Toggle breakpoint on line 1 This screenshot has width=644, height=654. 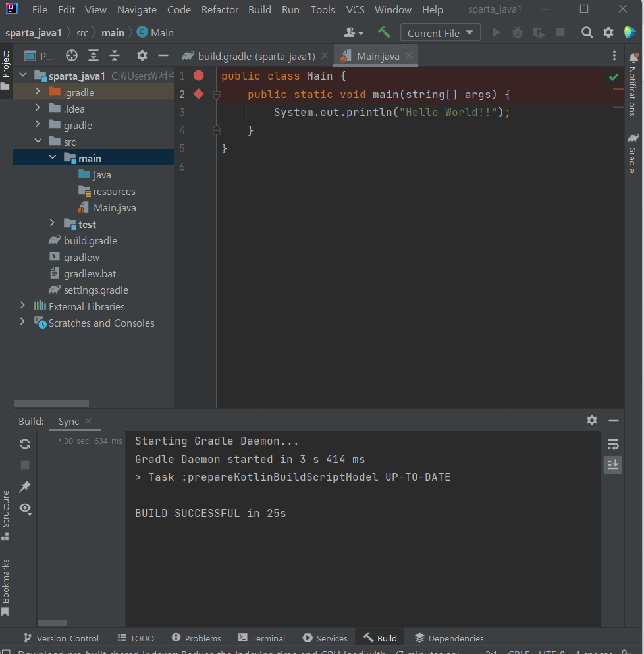click(199, 76)
